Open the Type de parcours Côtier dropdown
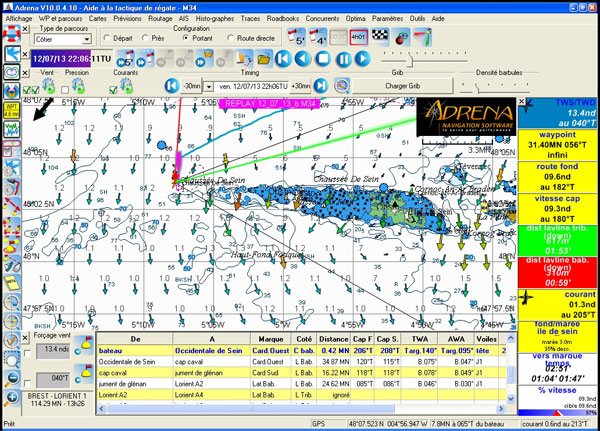Image resolution: width=600 pixels, height=431 pixels. click(x=86, y=39)
